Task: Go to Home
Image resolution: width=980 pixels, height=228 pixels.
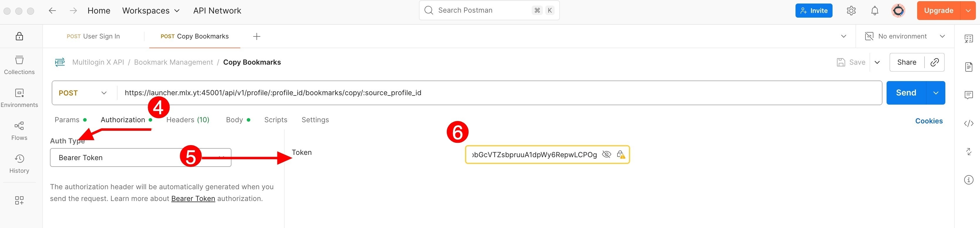Action: pos(99,11)
